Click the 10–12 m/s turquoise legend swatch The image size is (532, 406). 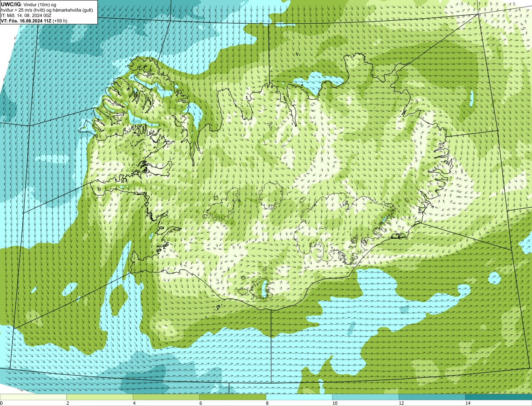pyautogui.click(x=366, y=397)
